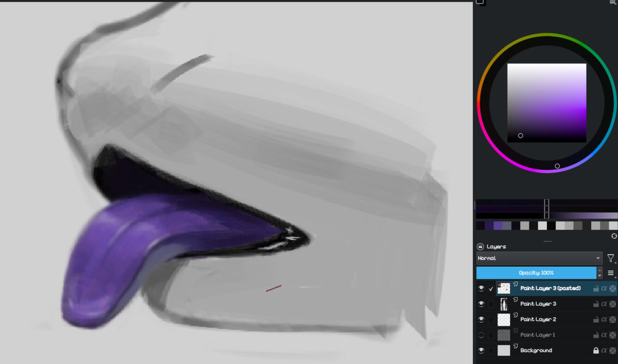Open the Normal blending mode dropdown
Viewport: 618px width, 364px height.
pos(539,258)
